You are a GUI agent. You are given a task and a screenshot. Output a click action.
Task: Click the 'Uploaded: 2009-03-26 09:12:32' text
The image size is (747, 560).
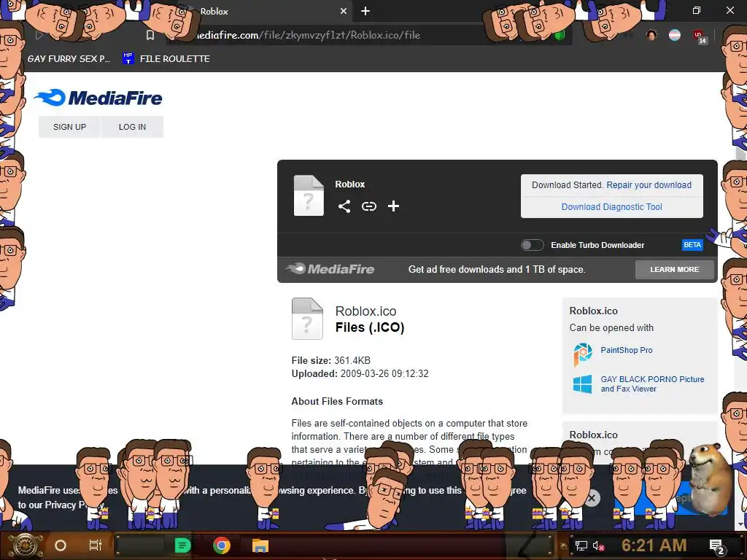point(360,374)
